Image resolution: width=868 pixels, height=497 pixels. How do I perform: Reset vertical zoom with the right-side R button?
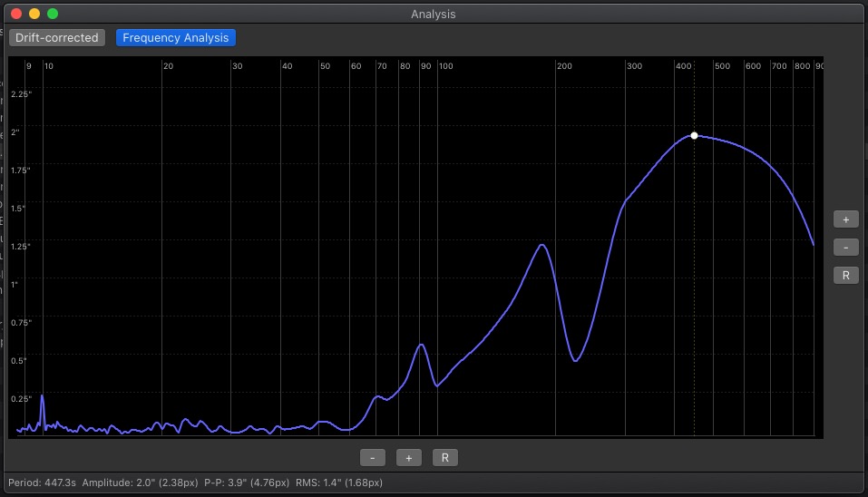846,276
